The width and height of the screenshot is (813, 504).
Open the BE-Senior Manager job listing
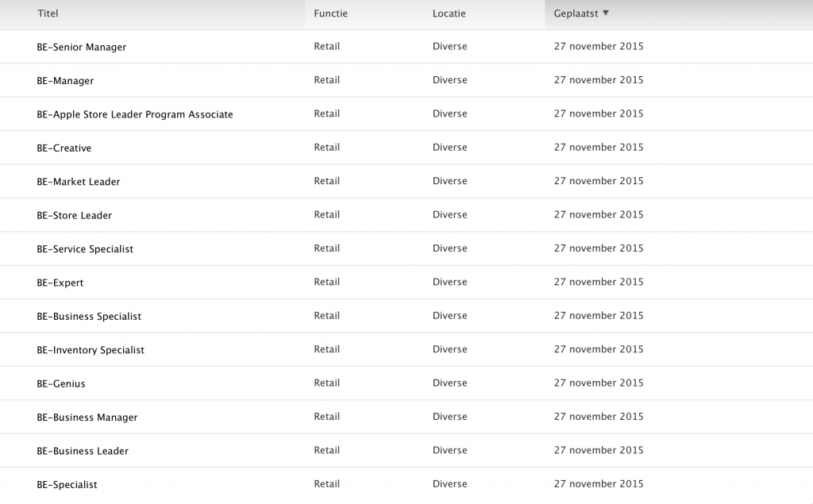pos(81,48)
